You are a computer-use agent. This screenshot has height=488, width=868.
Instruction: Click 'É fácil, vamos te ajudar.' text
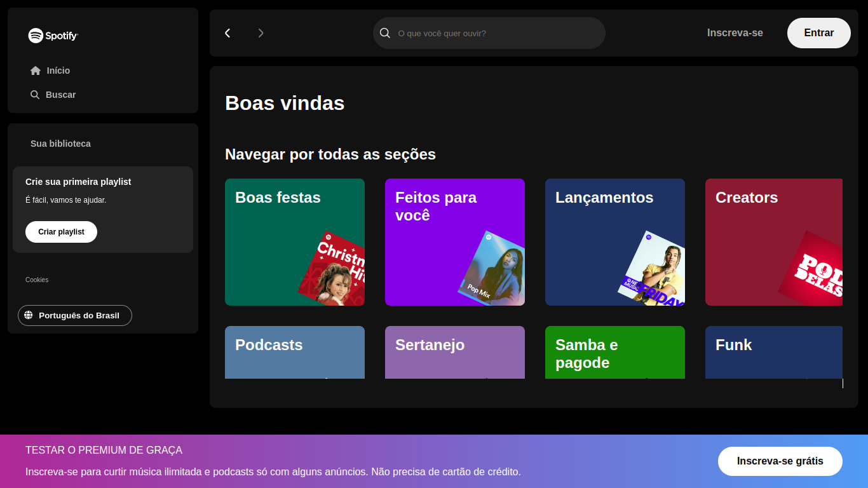click(66, 200)
